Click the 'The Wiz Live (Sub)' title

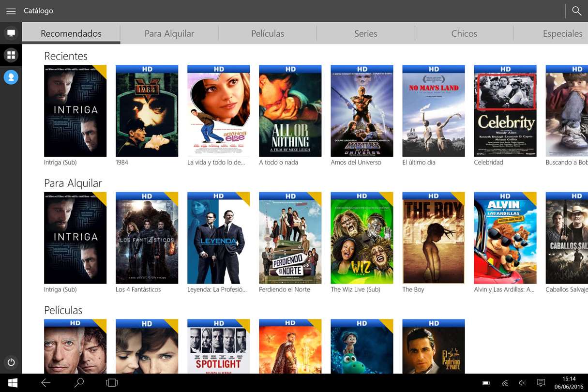point(355,290)
